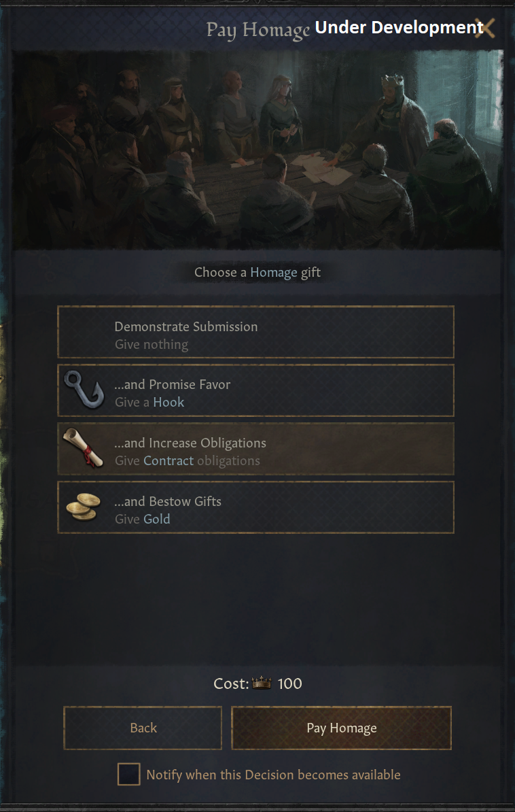Click the prestige crown cost icon
The width and height of the screenshot is (515, 812).
[262, 683]
